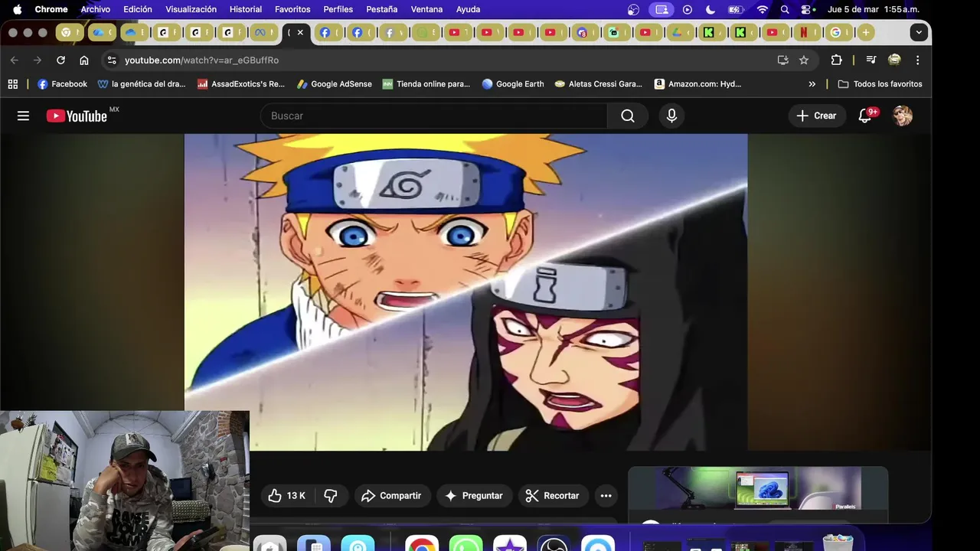
Task: Toggle Focus mode moon icon in menu bar
Action: pyautogui.click(x=710, y=9)
